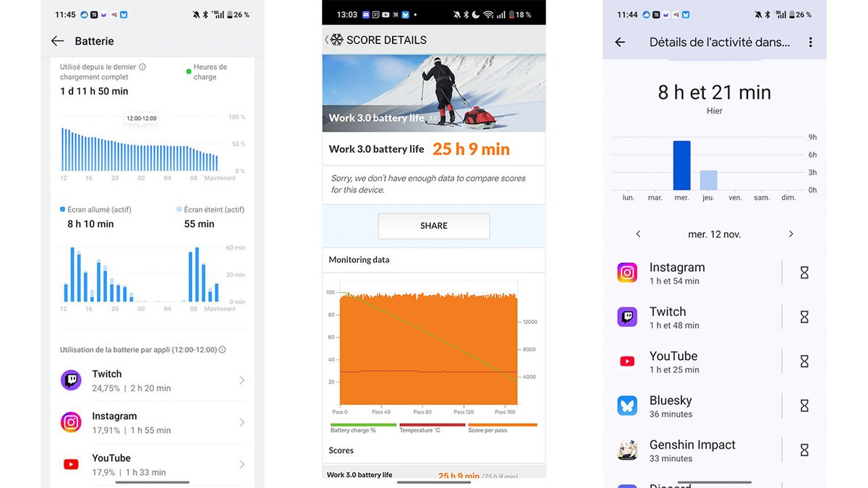Tap the Twitch icon in battery usage list
This screenshot has height=488, width=868.
point(71,380)
